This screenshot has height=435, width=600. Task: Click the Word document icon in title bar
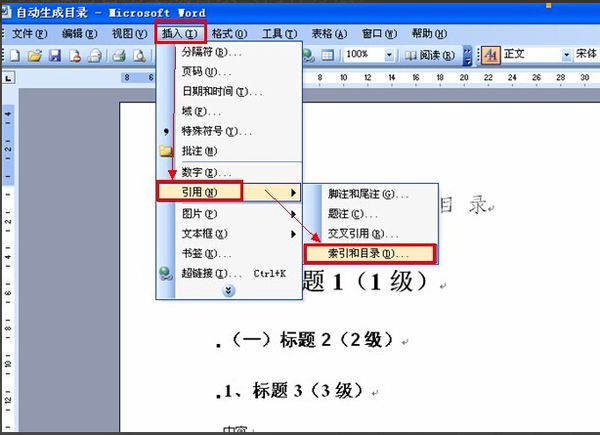coord(5,12)
